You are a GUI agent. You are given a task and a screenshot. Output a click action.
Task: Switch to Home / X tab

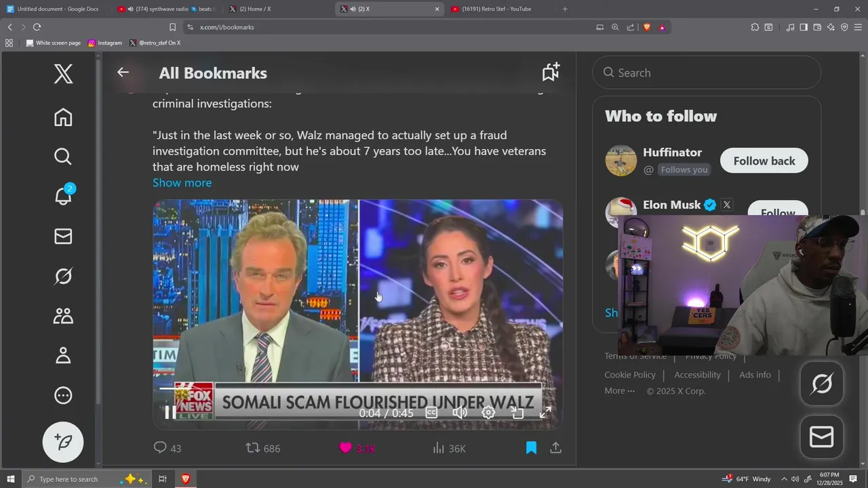(278, 9)
